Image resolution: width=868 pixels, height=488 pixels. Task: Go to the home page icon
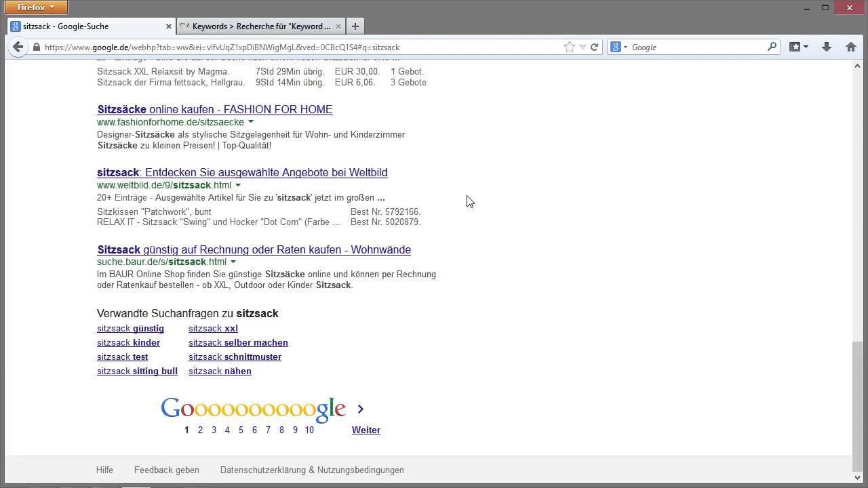[x=851, y=47]
